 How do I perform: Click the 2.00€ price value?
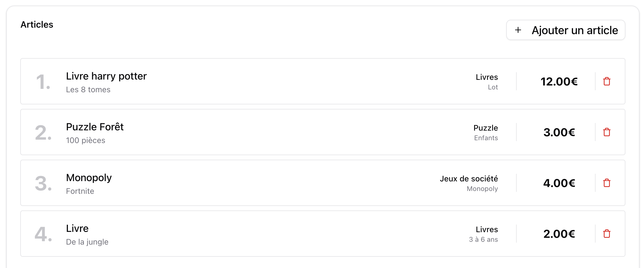[x=559, y=234]
